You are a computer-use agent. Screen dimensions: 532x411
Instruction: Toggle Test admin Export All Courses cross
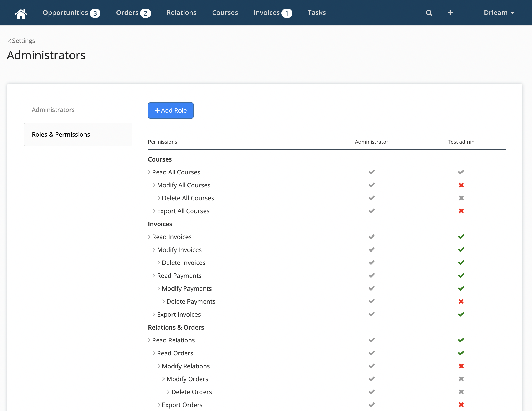coord(461,211)
